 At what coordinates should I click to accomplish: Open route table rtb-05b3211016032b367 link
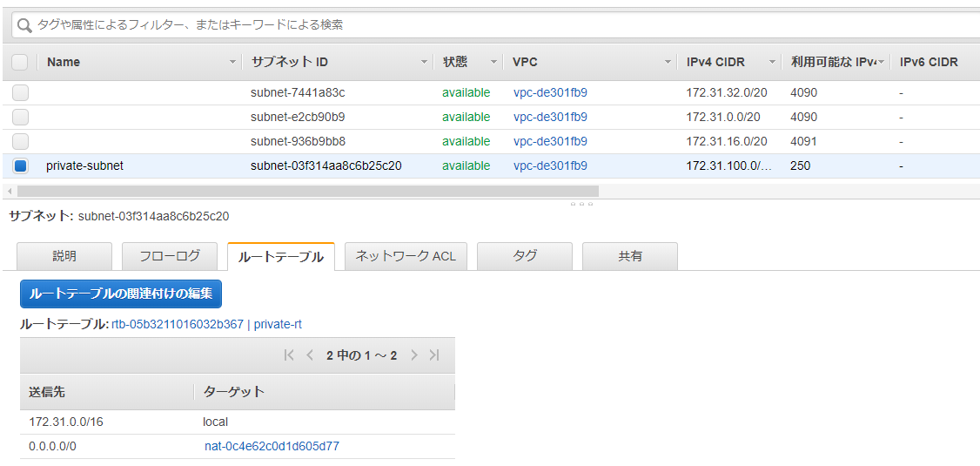pos(178,324)
